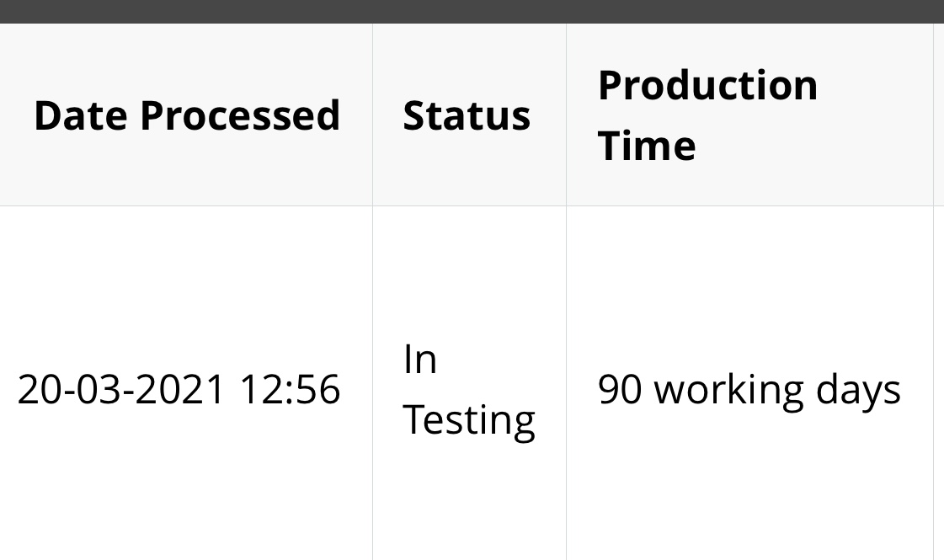Click the number 90 in Production Time
The width and height of the screenshot is (944, 560).
point(620,389)
